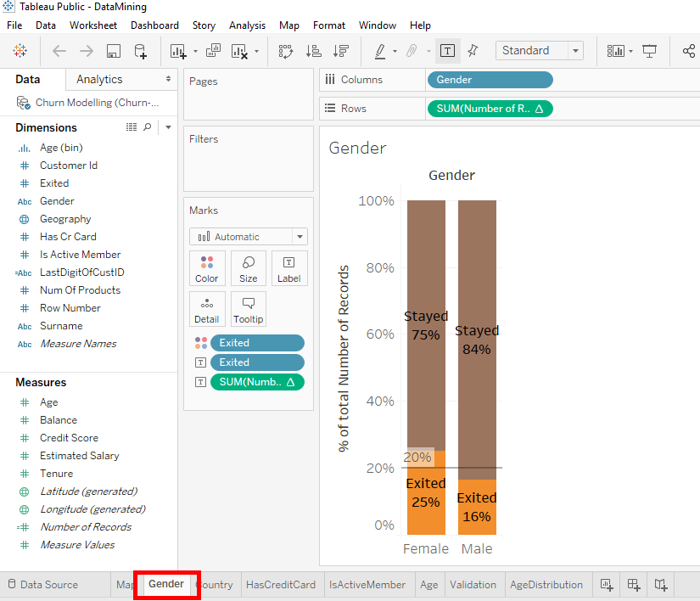Switch to the Validation sheet tab
The height and width of the screenshot is (601, 700).
[x=473, y=584]
